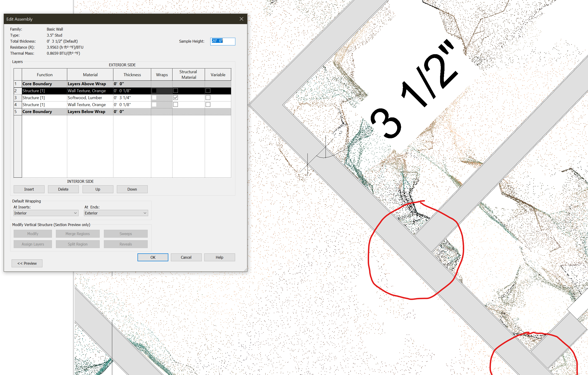The width and height of the screenshot is (588, 375).
Task: Click the 0' 3 1/4" thickness cell
Action: [x=132, y=98]
